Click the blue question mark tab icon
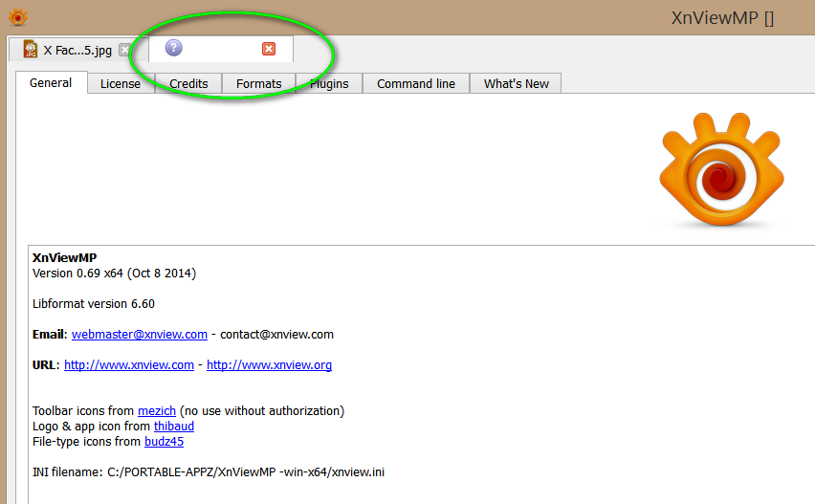The image size is (815, 504). pyautogui.click(x=173, y=48)
